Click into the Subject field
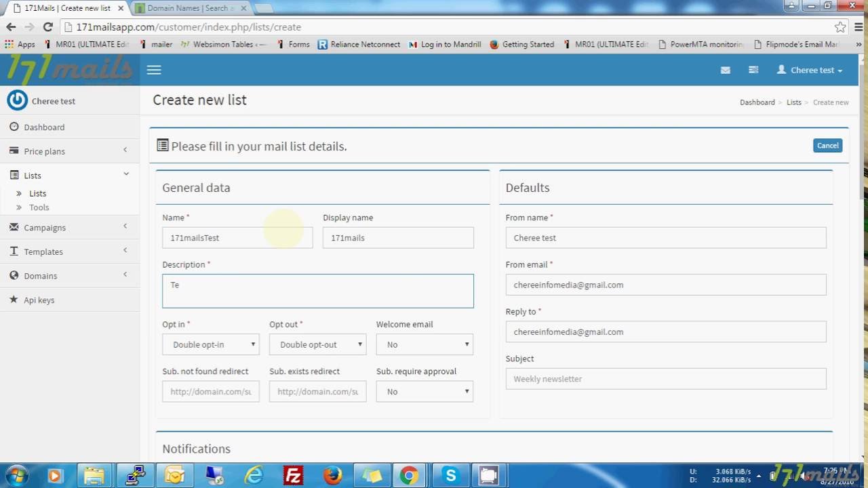Screen dimensions: 868x488 pyautogui.click(x=666, y=378)
